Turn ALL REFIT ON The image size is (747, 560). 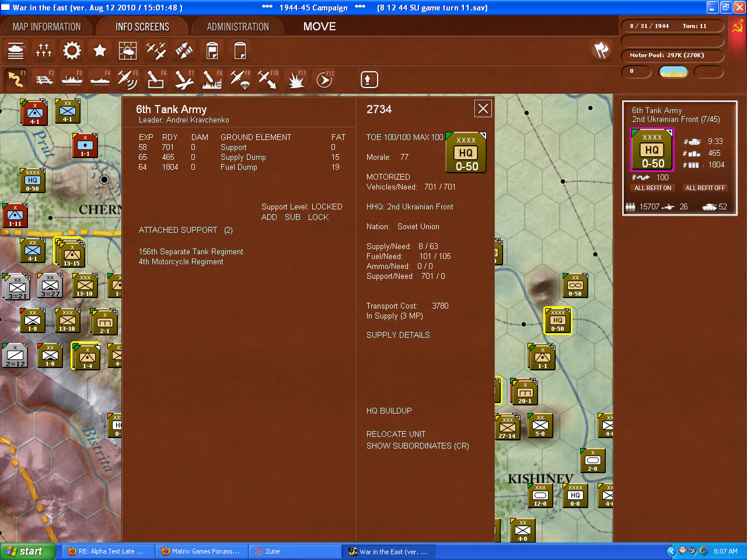[653, 188]
